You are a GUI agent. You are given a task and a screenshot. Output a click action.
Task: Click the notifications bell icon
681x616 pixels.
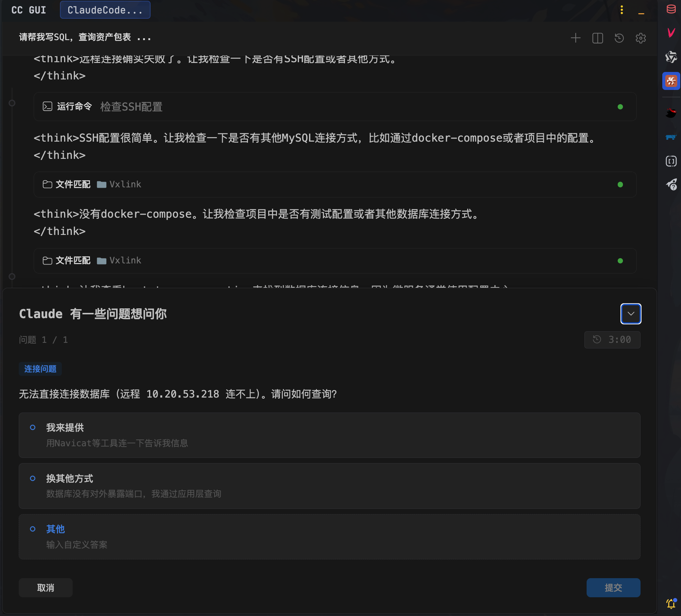point(671,604)
